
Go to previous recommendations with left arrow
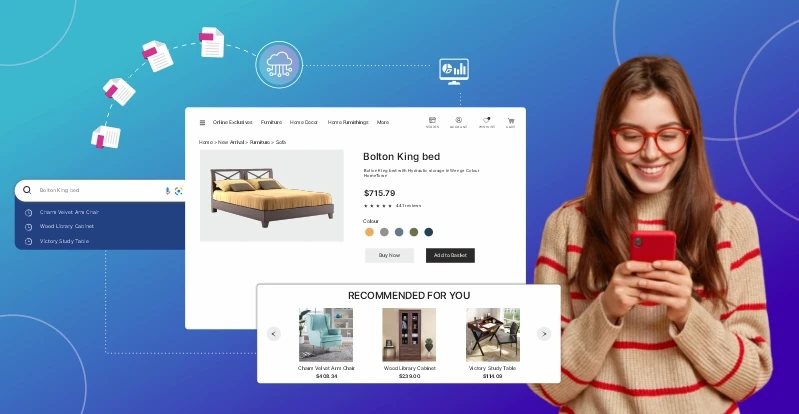pos(274,334)
